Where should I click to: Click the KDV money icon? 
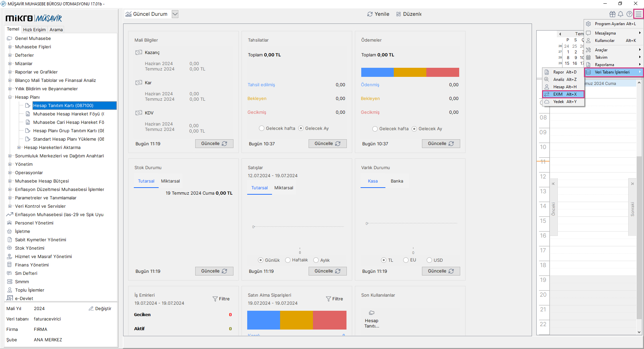[139, 113]
